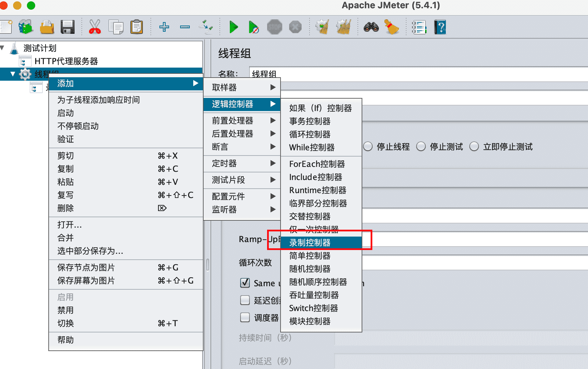Screen dimensions: 588x369
Task: Choose 删除 from the context menu
Action: tap(126, 208)
